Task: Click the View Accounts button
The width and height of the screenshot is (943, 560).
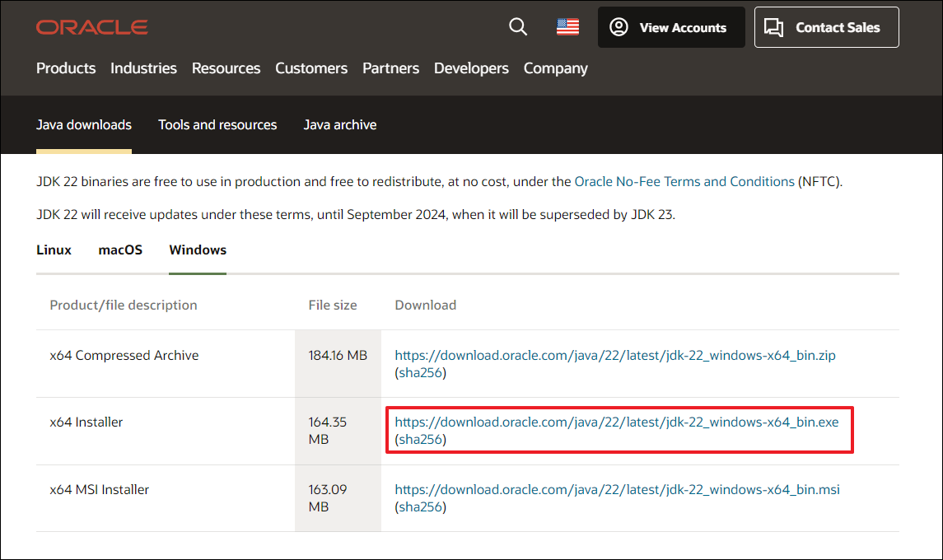Action: (x=671, y=27)
